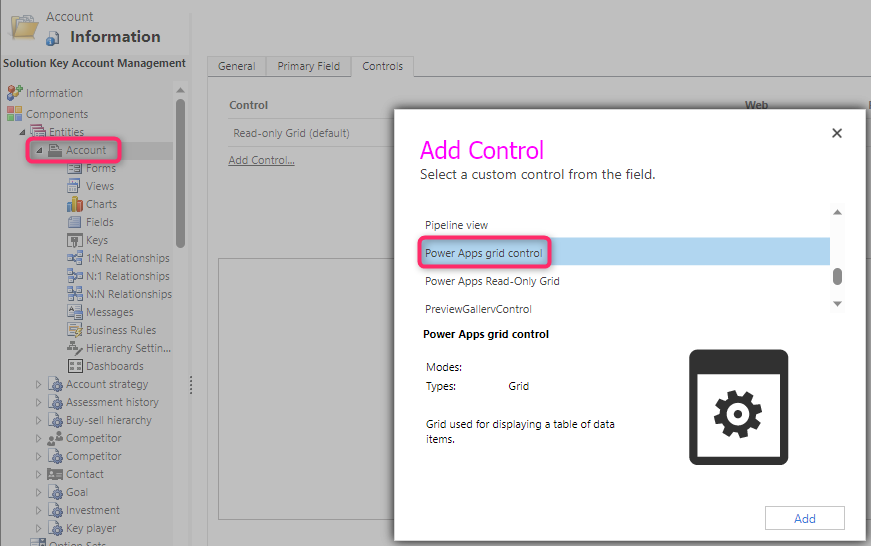871x546 pixels.
Task: Select the Competitor person entity icon
Action: (x=55, y=438)
